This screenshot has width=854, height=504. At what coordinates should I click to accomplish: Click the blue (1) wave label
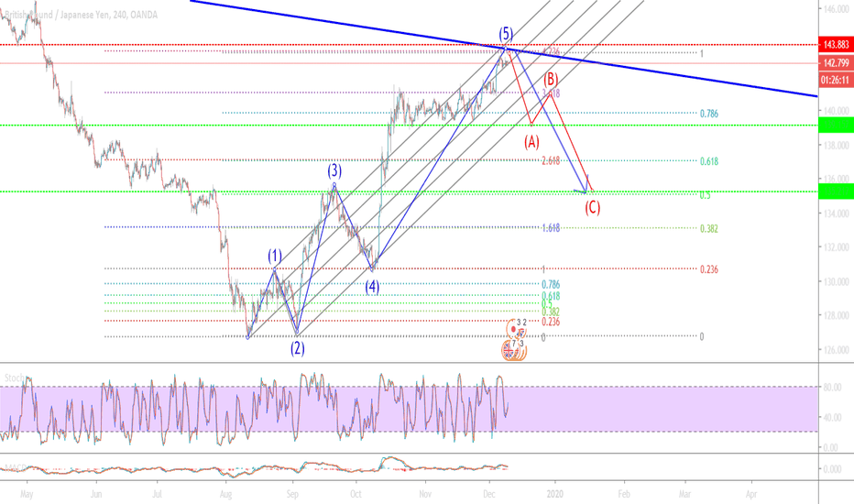pos(275,255)
